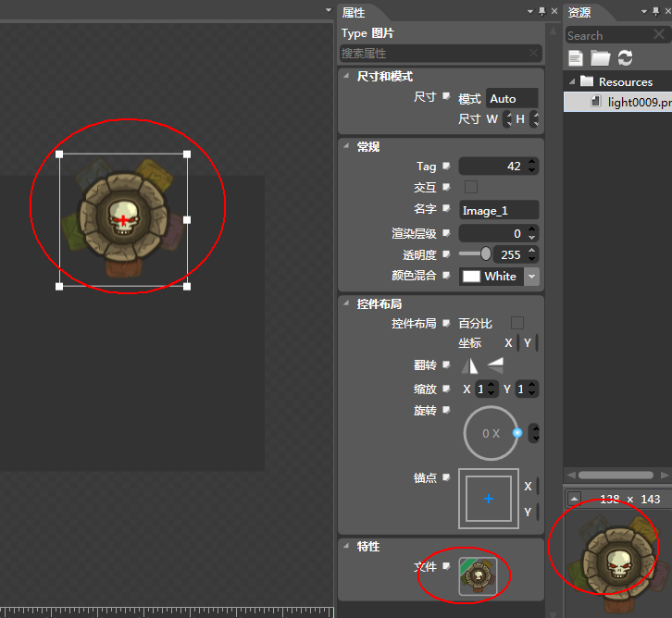Switch to the 资源 tab
Image resolution: width=672 pixels, height=618 pixels.
click(579, 12)
